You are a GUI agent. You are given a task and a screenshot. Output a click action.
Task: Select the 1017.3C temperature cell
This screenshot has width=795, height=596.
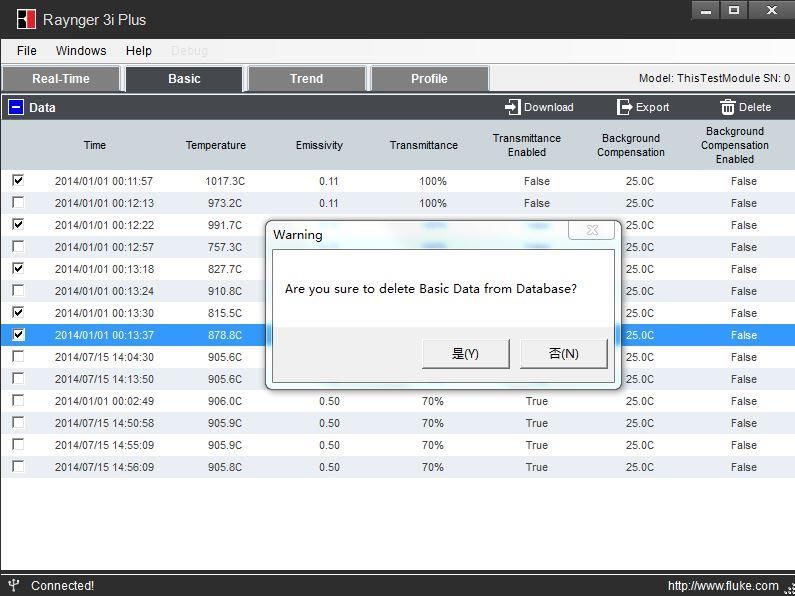point(225,181)
